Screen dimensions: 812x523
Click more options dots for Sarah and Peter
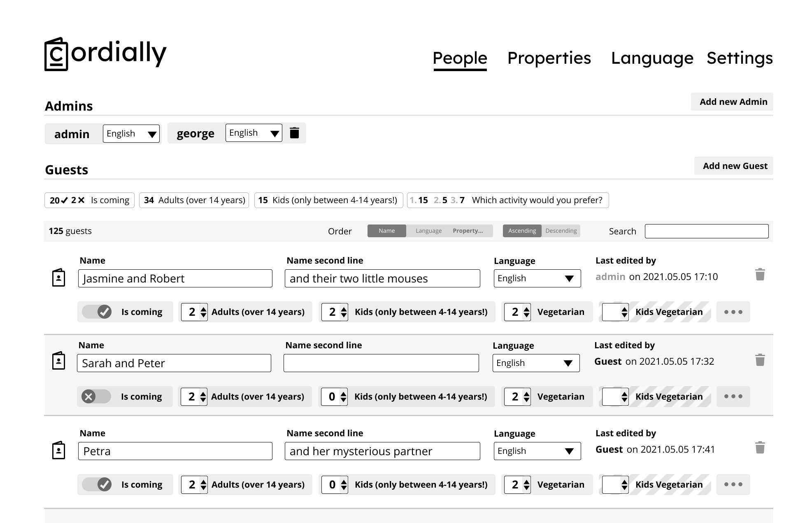click(x=733, y=396)
